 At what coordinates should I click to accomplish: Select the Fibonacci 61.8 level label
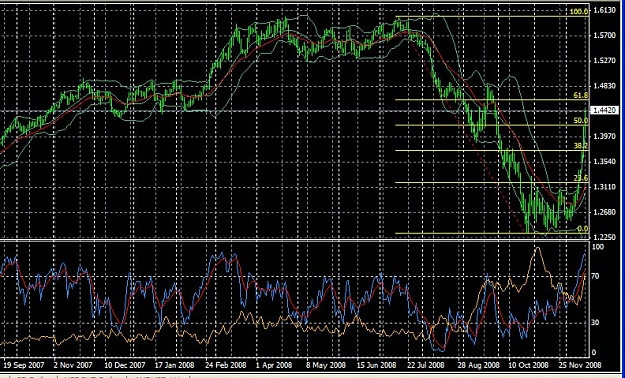tap(580, 95)
